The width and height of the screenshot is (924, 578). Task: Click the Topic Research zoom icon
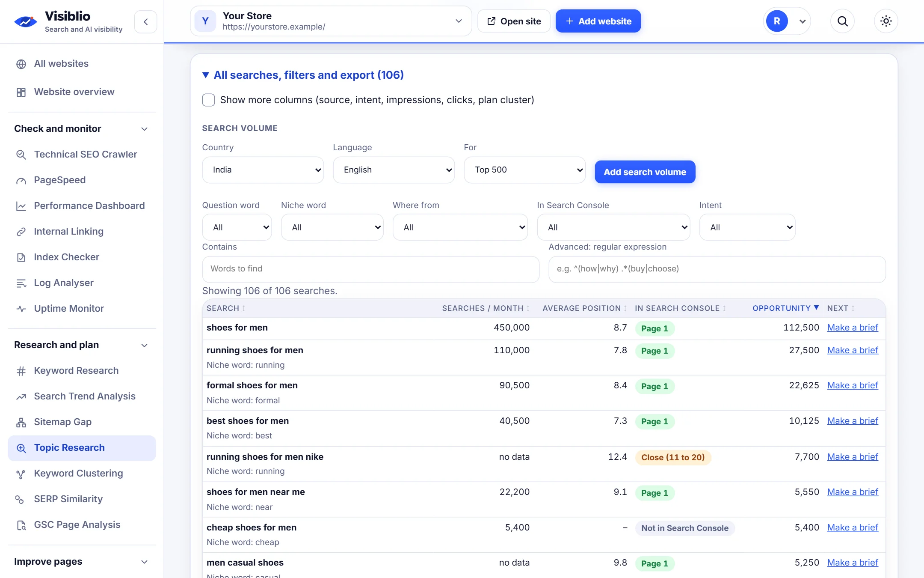pos(21,448)
